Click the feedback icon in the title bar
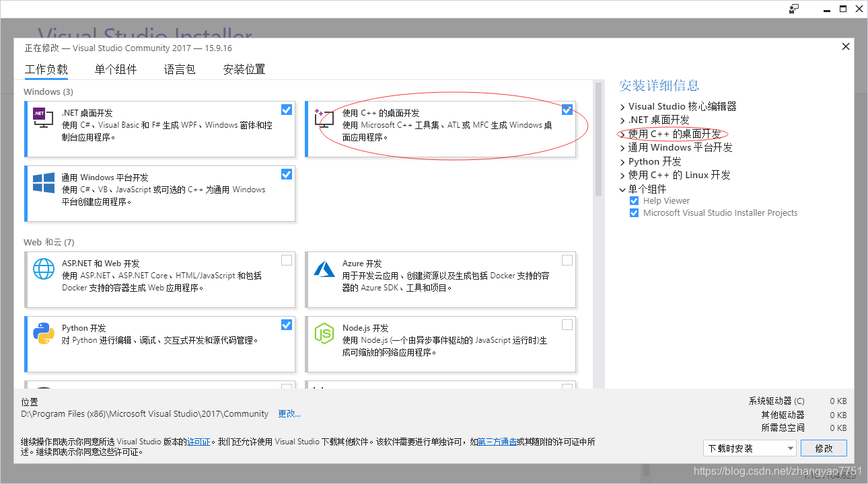 coord(794,9)
